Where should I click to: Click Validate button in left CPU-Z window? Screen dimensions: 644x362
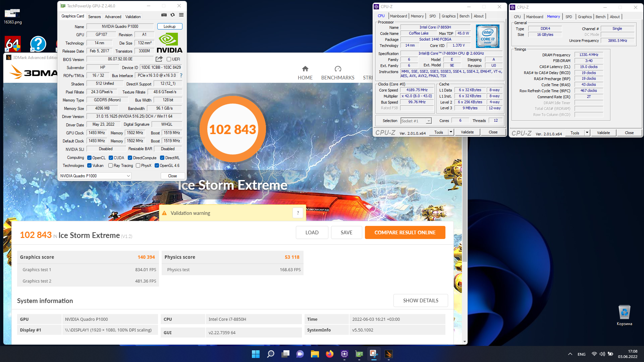pyautogui.click(x=467, y=132)
